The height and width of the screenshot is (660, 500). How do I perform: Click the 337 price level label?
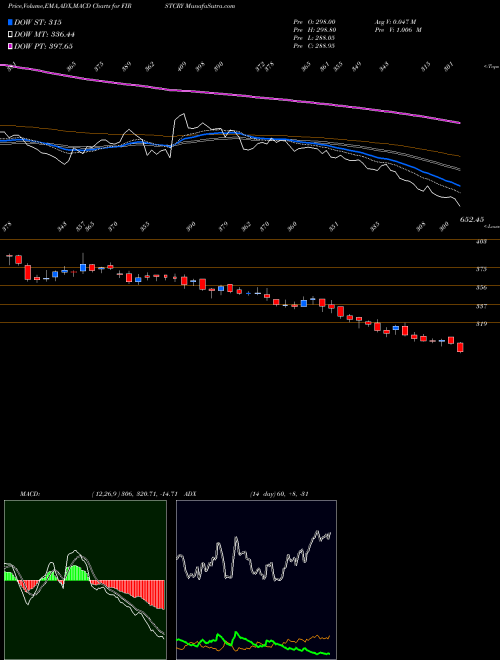point(482,306)
